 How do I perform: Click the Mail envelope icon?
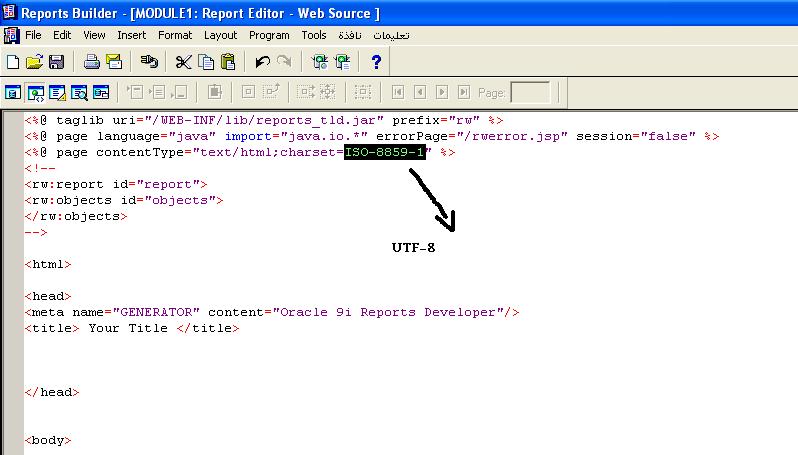tap(113, 62)
